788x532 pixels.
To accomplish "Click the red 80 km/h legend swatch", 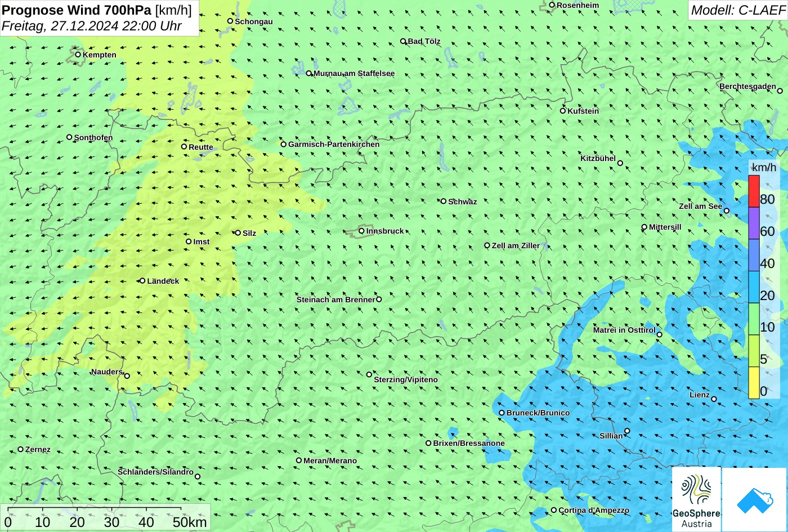I will point(754,191).
